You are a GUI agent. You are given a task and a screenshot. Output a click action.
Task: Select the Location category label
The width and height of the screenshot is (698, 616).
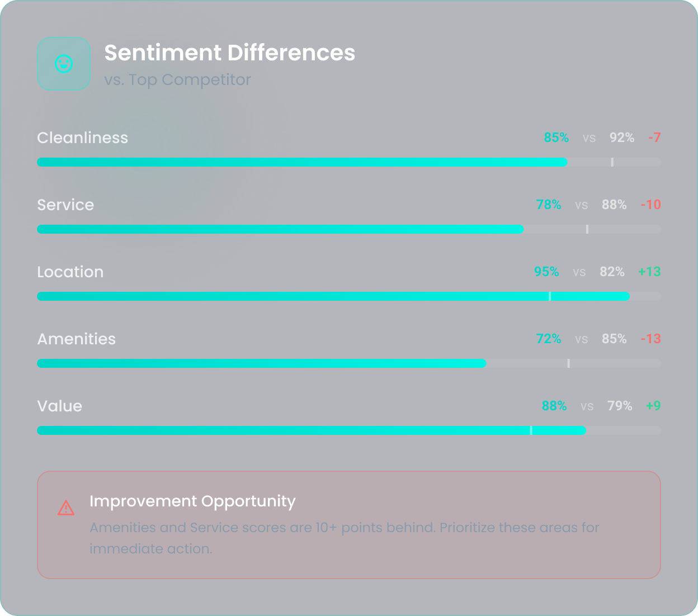70,272
